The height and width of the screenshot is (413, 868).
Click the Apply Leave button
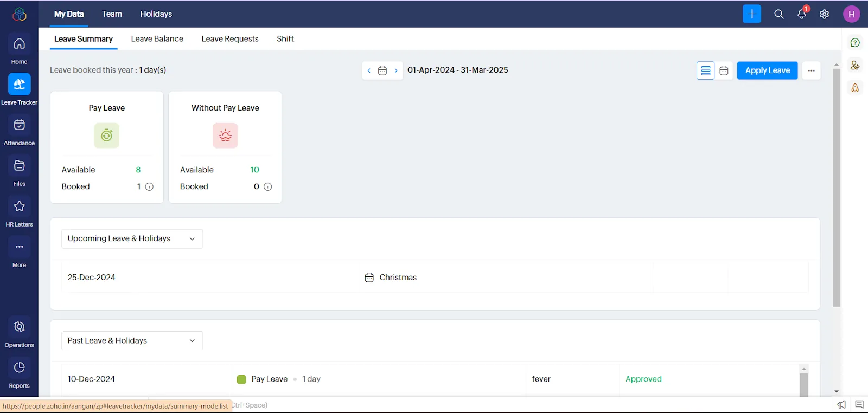pyautogui.click(x=768, y=70)
